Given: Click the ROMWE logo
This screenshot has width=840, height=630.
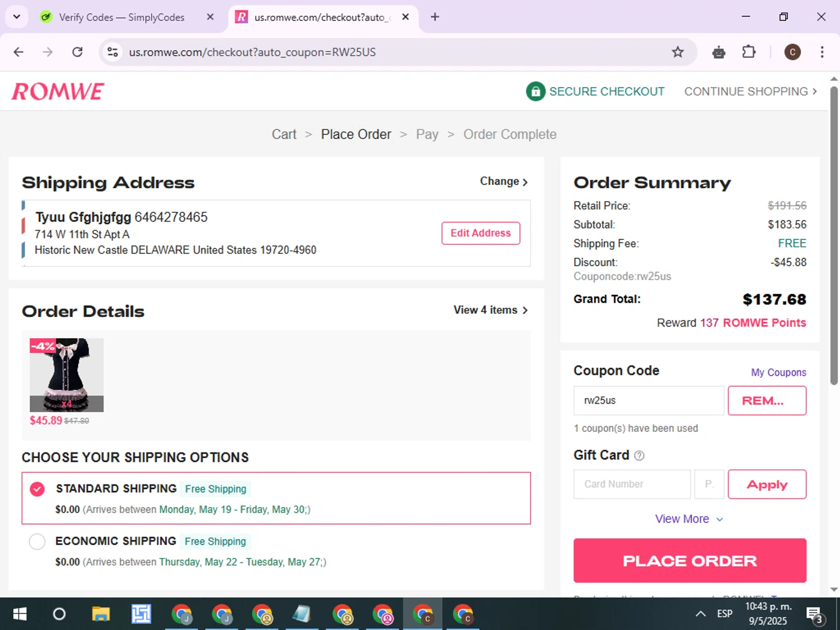Looking at the screenshot, I should [58, 91].
